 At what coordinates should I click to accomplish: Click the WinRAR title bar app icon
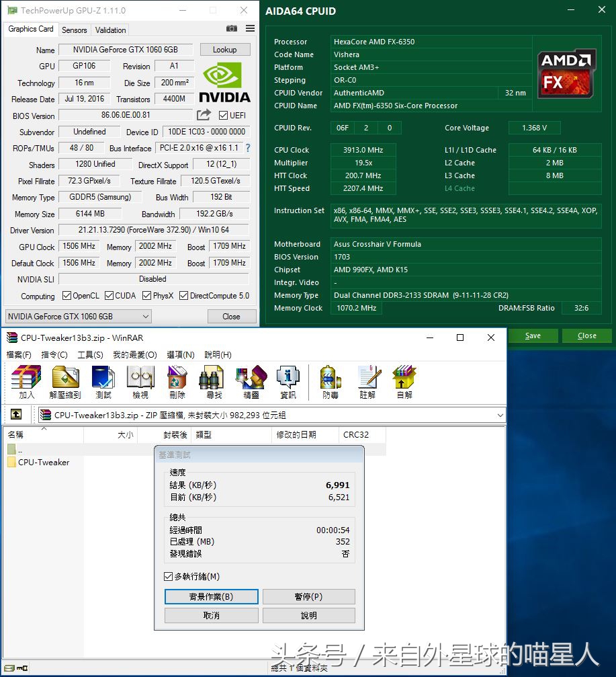point(12,337)
